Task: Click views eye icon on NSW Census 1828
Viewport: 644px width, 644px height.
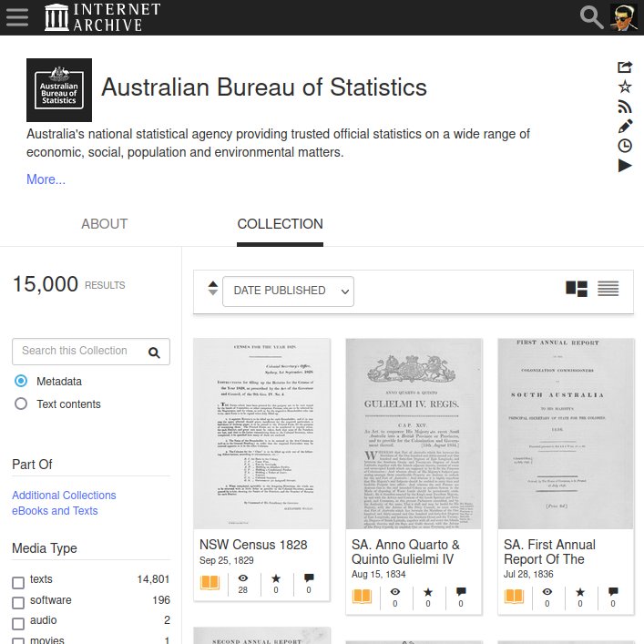Action: coord(243,578)
